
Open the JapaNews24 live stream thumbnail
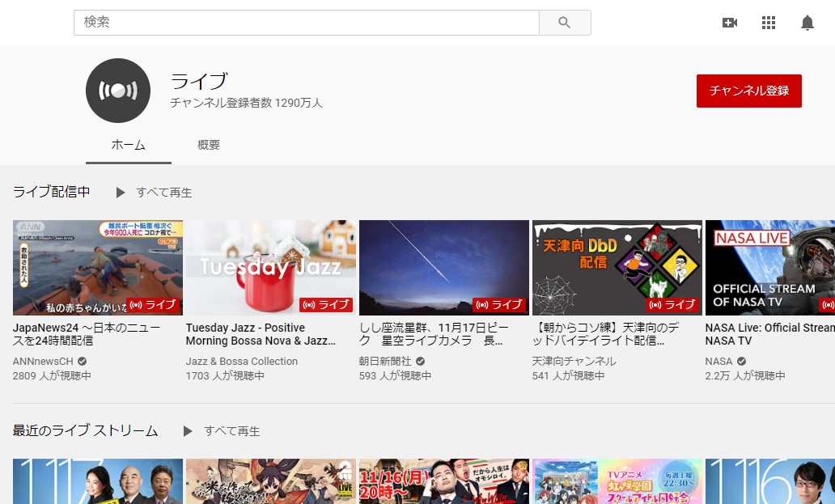[97, 267]
